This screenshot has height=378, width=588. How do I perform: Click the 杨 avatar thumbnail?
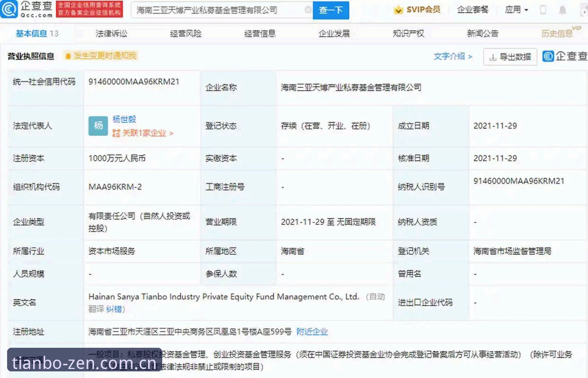[98, 126]
